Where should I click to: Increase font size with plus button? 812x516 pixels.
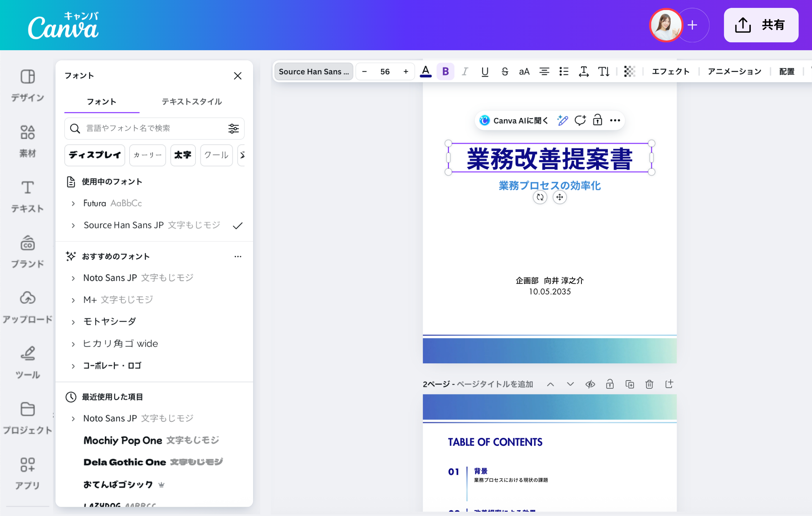406,72
